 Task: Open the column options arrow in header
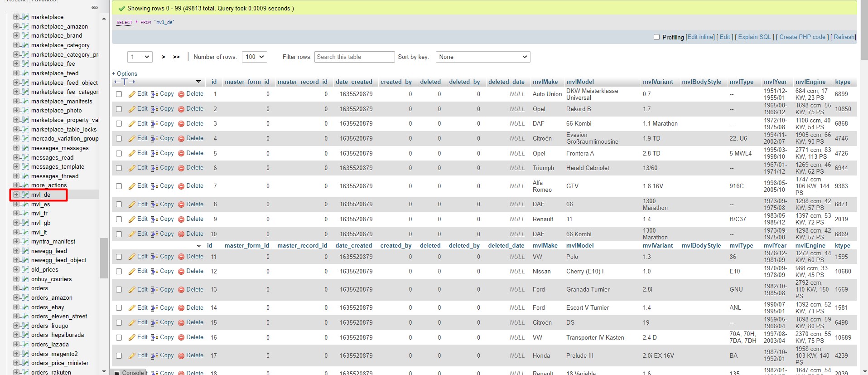[x=198, y=82]
